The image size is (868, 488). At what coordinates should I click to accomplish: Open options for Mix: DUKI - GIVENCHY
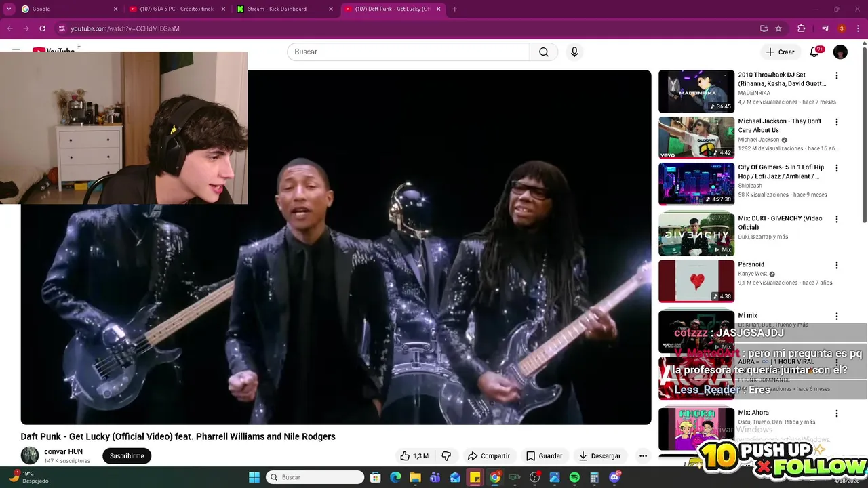pyautogui.click(x=836, y=219)
